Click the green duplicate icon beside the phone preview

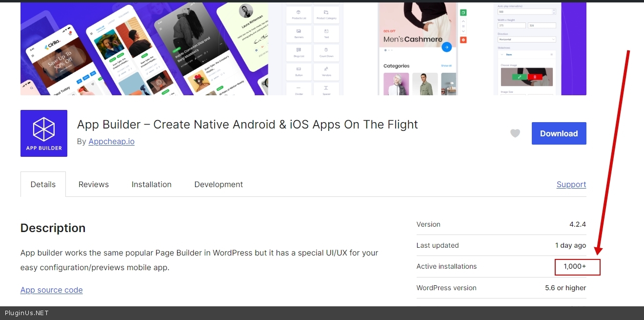(463, 13)
